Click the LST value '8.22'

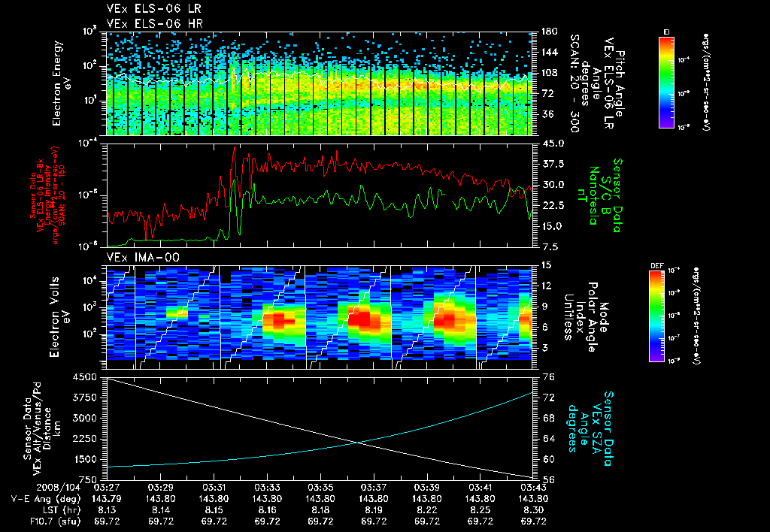click(x=427, y=510)
